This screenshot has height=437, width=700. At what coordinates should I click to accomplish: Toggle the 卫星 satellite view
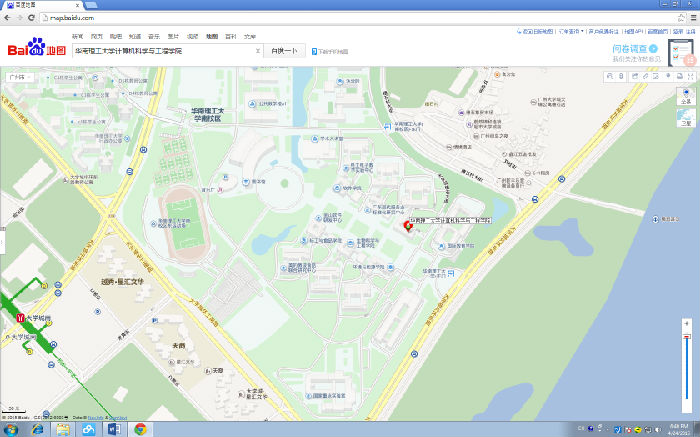tap(686, 117)
